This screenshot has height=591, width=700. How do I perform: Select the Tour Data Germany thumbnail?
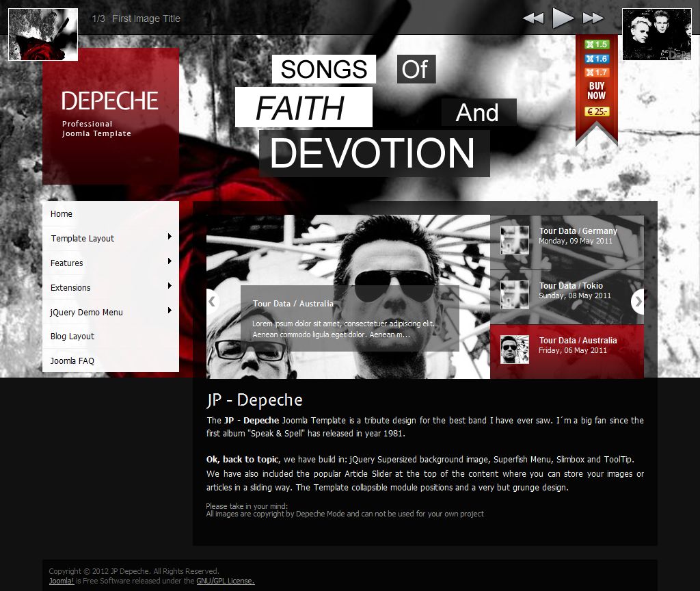pos(515,240)
